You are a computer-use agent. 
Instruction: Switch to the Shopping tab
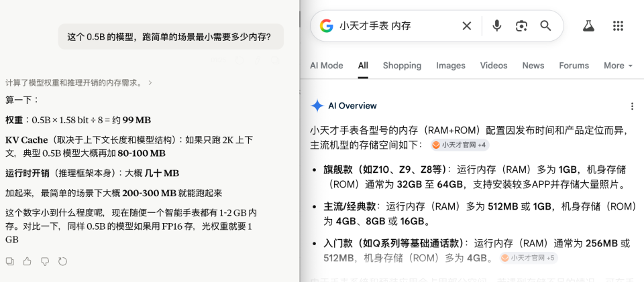click(402, 66)
